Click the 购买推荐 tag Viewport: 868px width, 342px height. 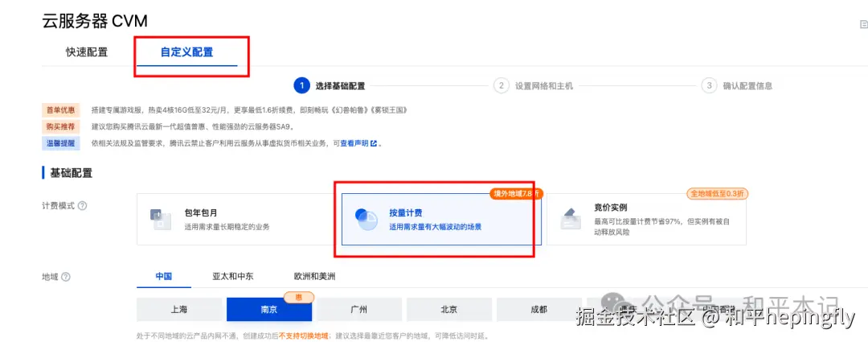(x=60, y=127)
